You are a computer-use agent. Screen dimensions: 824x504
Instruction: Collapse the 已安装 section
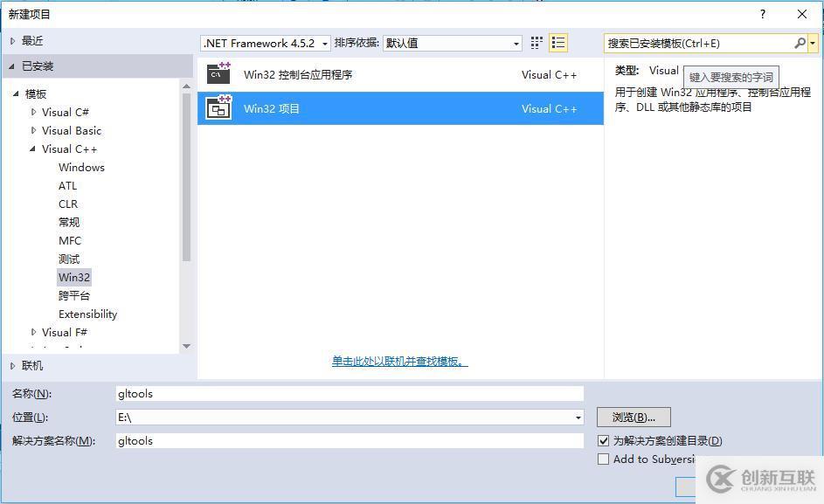pos(12,66)
